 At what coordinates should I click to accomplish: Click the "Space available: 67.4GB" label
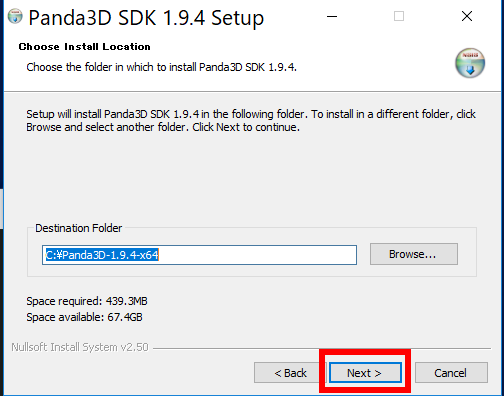pyautogui.click(x=84, y=317)
